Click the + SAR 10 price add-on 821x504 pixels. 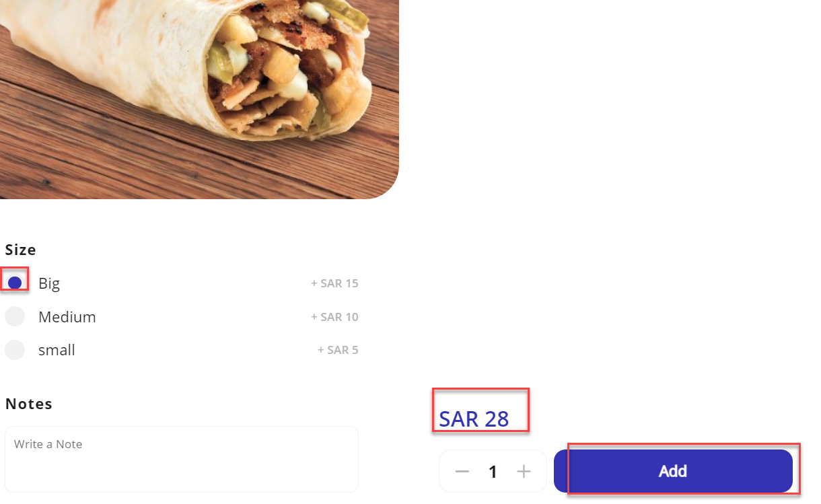334,317
